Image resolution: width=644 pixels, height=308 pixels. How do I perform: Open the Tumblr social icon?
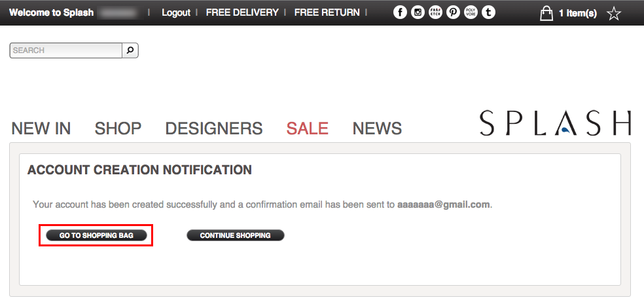(488, 12)
